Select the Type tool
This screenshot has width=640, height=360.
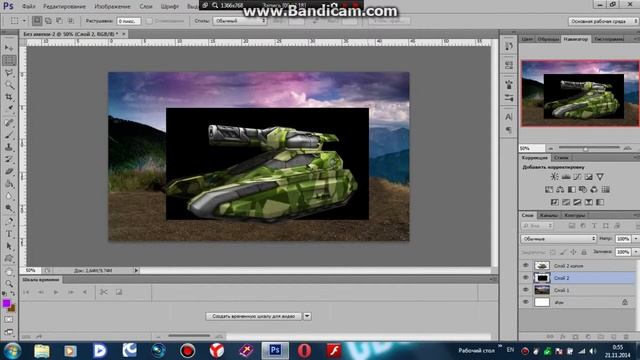[x=9, y=234]
